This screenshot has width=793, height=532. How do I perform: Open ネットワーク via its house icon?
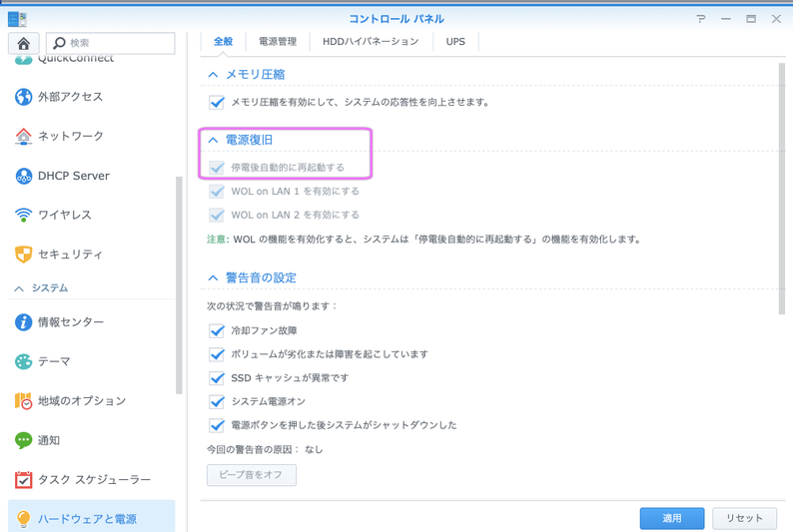pyautogui.click(x=23, y=136)
